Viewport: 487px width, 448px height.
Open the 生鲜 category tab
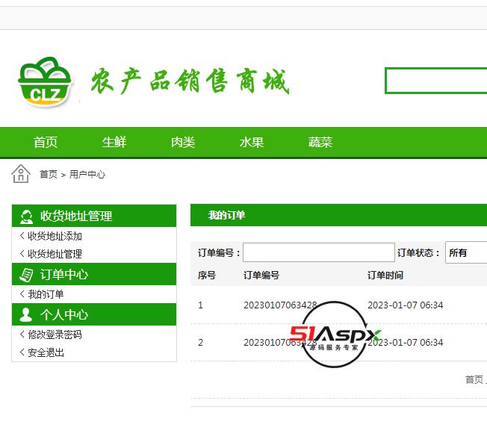114,143
